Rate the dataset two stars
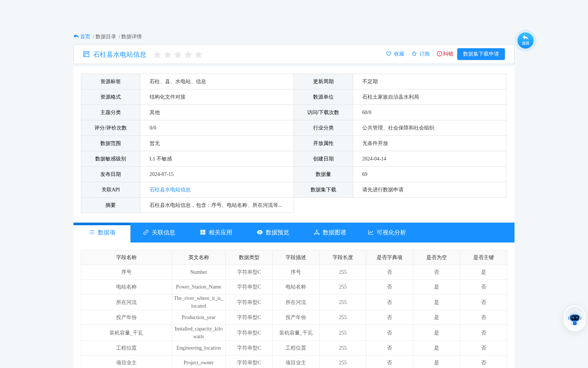This screenshot has height=368, width=588. [x=168, y=54]
